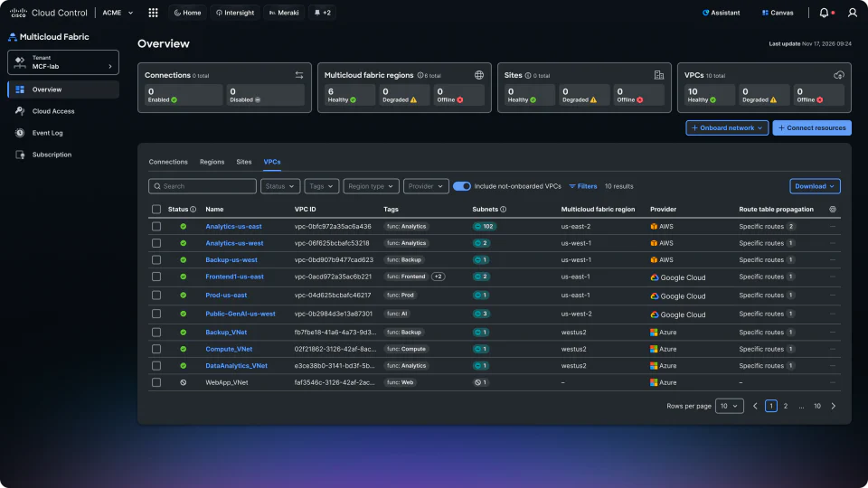Click green status icon of Backup-us-west row
868x488 pixels.
point(184,259)
